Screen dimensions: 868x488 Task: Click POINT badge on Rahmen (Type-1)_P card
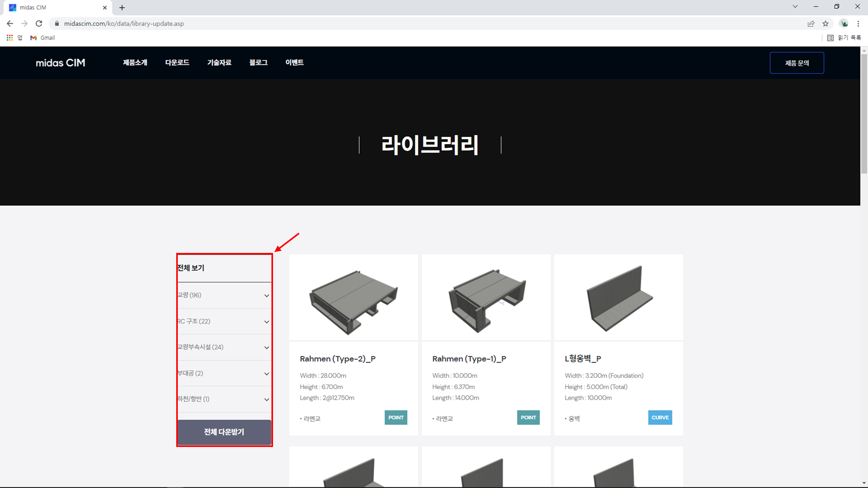(529, 418)
